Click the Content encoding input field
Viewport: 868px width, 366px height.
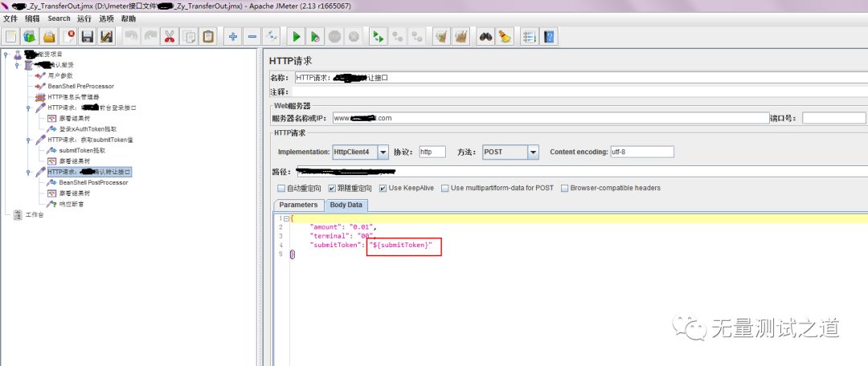tap(641, 152)
